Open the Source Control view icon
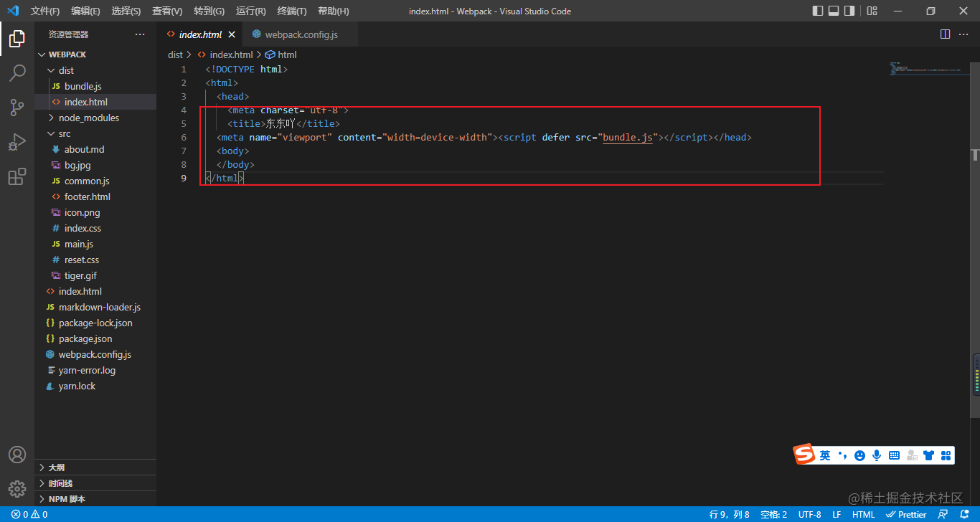The image size is (980, 522). point(17,108)
